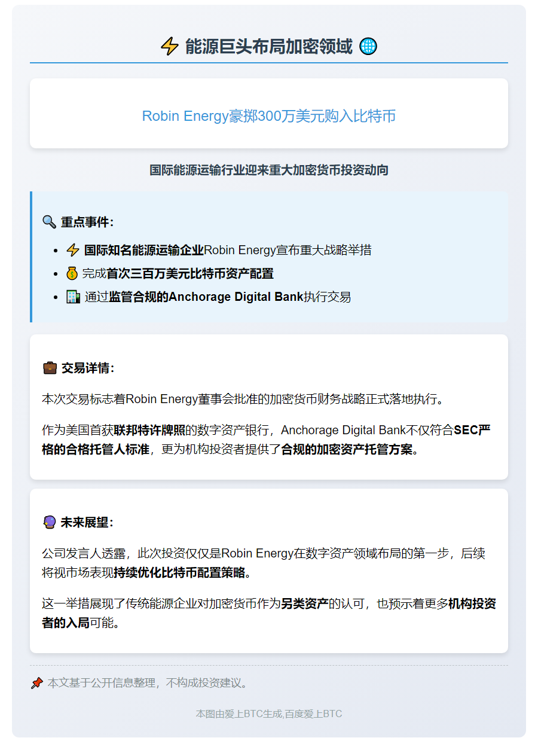Click the bold text 联邦特许牌照
This screenshot has height=756, width=538.
coord(149,430)
